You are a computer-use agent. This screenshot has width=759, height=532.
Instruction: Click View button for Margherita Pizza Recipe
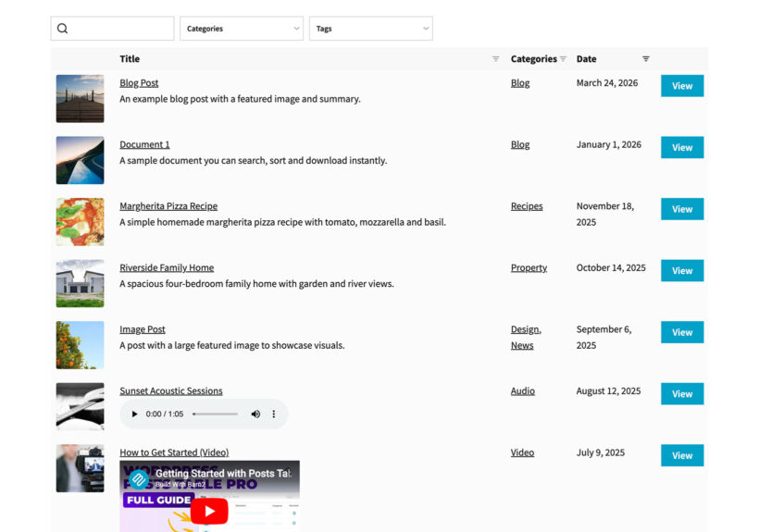682,209
